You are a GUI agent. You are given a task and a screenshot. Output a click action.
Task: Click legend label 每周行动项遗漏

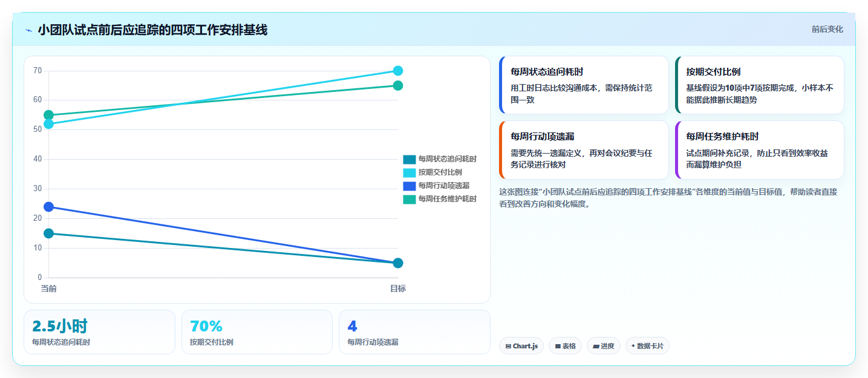(443, 186)
